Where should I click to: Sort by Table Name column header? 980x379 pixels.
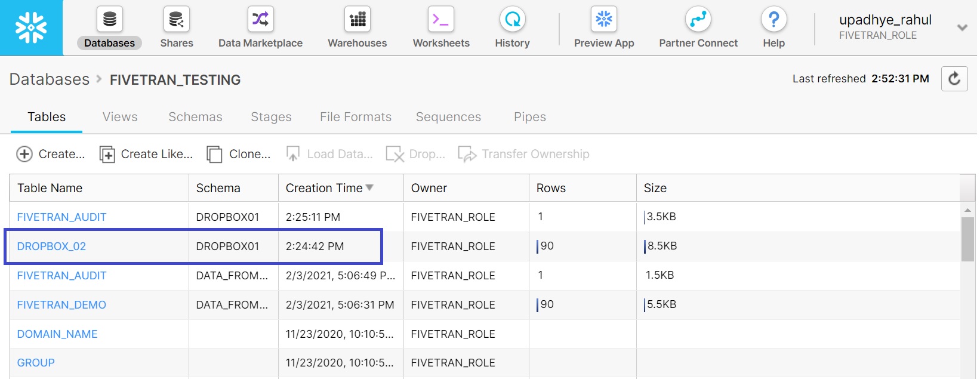pyautogui.click(x=99, y=188)
